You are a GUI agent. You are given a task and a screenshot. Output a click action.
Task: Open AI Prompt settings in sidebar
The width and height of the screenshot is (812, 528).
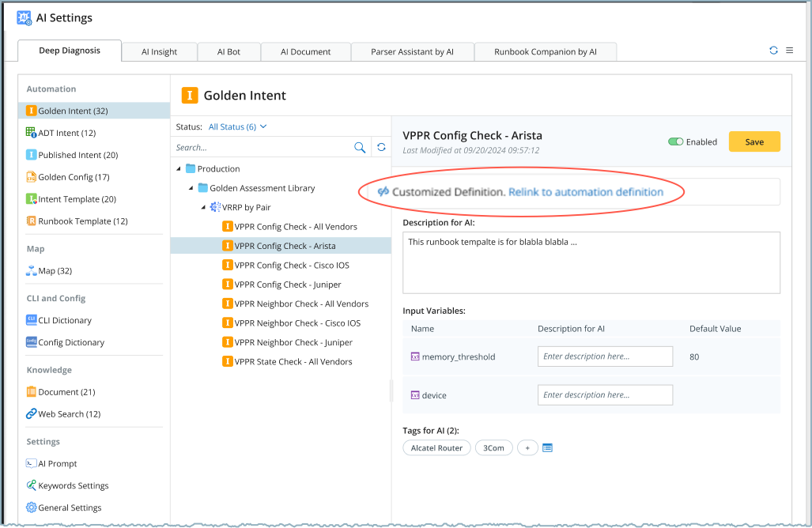coord(58,464)
